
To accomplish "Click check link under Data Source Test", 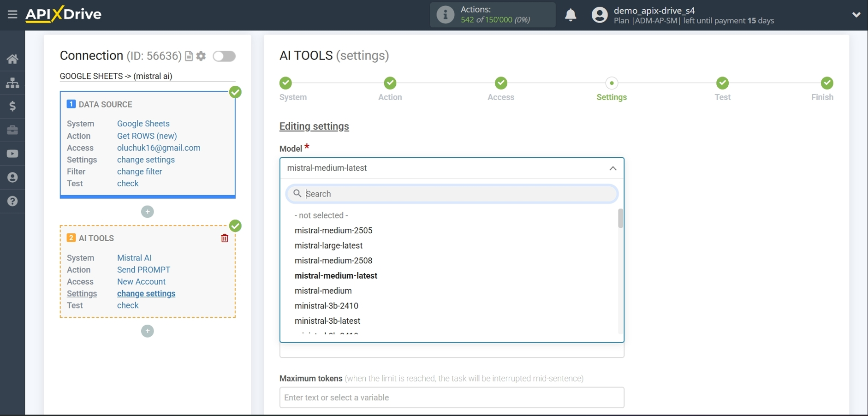I will (127, 183).
